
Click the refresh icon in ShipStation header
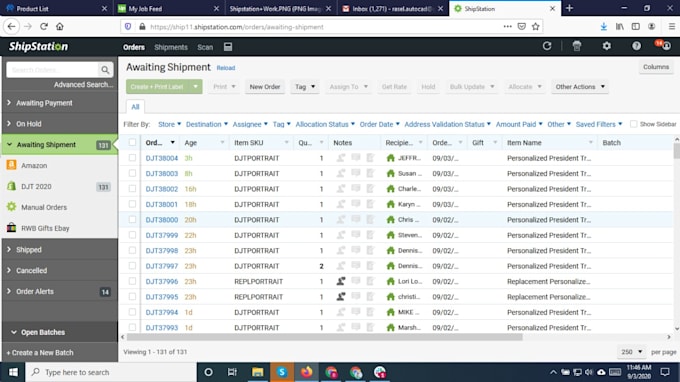(x=547, y=46)
